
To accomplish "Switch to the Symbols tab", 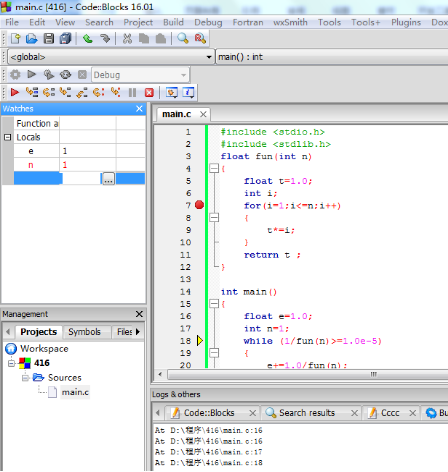I will pos(84,332).
